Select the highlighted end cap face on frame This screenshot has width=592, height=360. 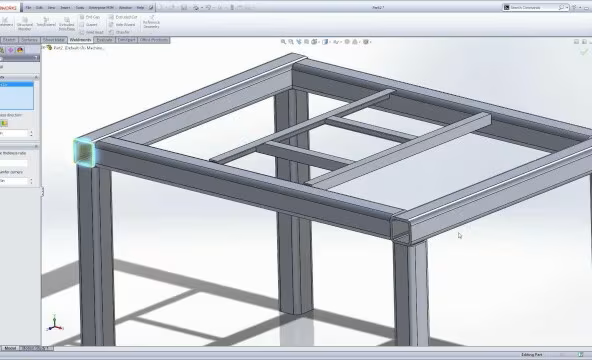pos(84,152)
